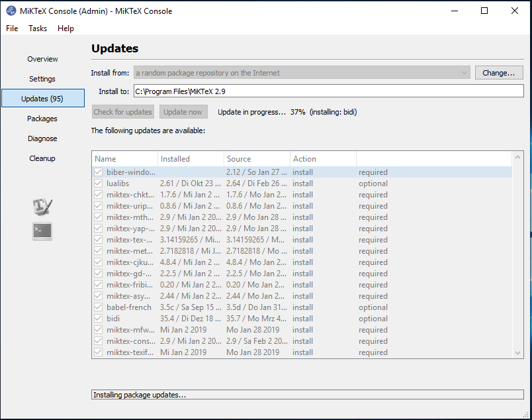Screen dimensions: 532x420
Task: Click the MiKTeX Console title bar icon
Action: pos(11,11)
